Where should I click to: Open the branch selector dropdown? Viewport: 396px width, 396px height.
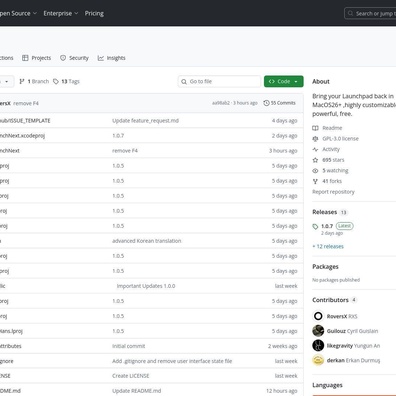click(x=6, y=81)
